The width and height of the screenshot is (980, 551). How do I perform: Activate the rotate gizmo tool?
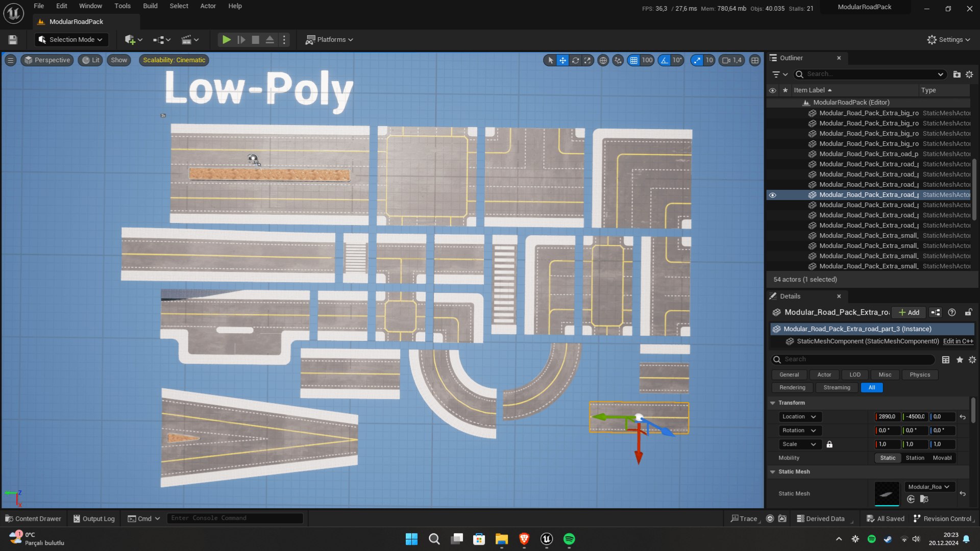(575, 60)
